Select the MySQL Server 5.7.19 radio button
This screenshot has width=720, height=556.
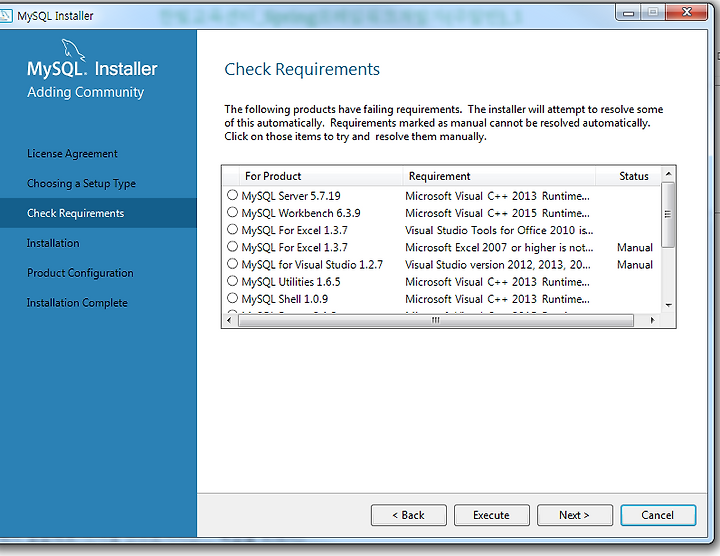tap(232, 195)
